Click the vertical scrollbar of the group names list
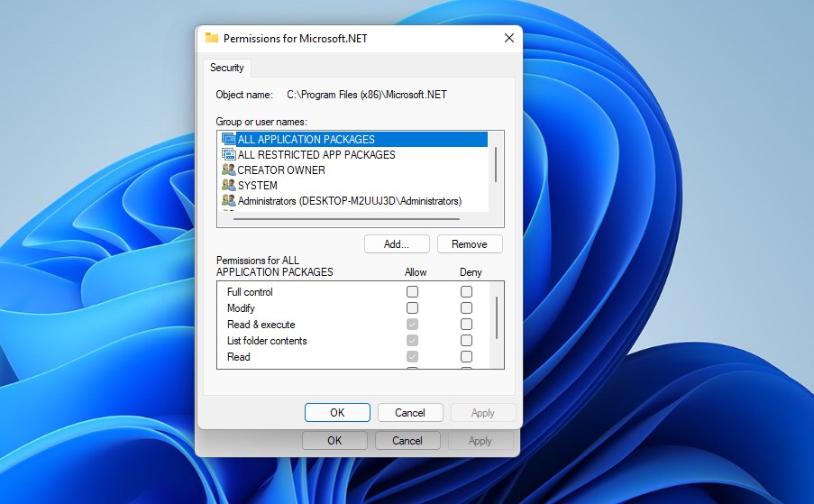The width and height of the screenshot is (814, 504). click(496, 164)
